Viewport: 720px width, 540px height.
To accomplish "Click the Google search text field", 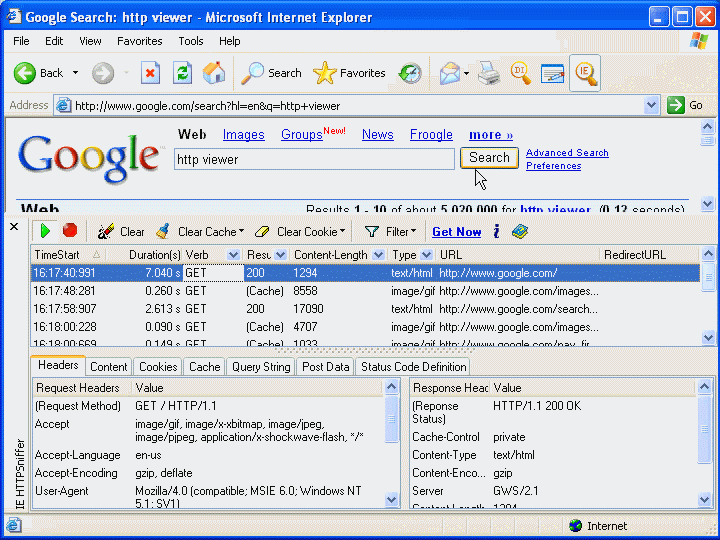I will [314, 159].
